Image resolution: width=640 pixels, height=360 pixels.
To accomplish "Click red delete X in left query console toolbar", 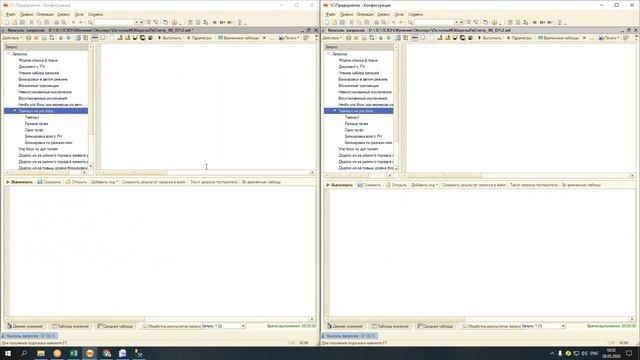I will point(36,38).
